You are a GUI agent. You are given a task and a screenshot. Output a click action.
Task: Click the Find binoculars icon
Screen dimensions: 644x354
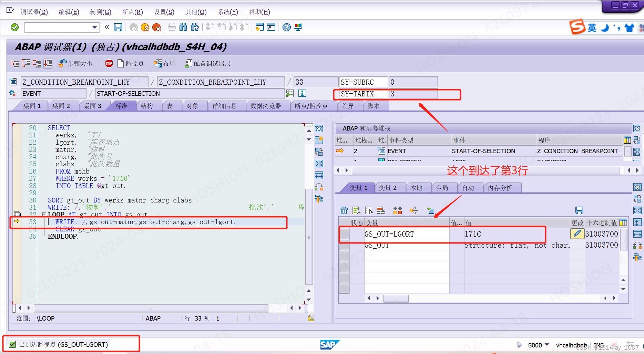pyautogui.click(x=183, y=27)
